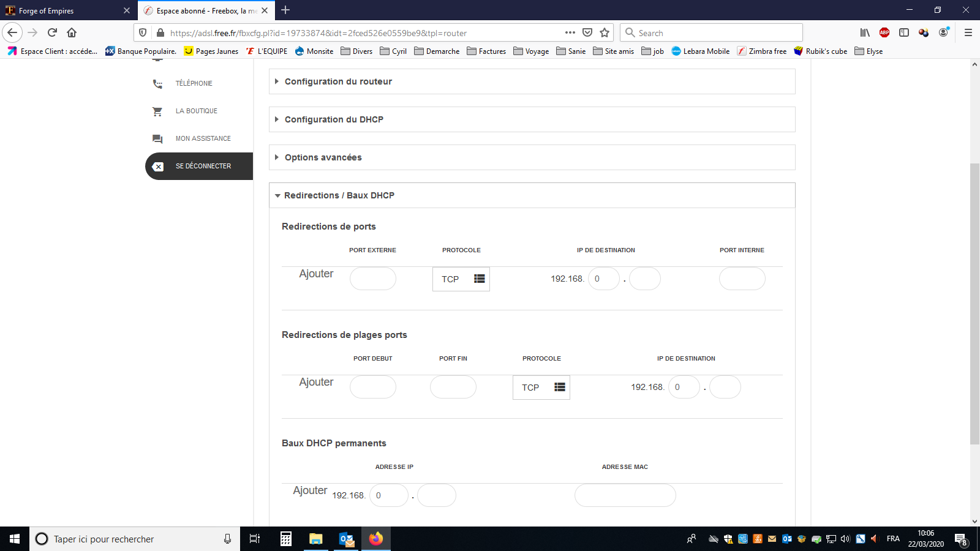Open Windows Calculator from the taskbar
Viewport: 980px width, 551px height.
(x=285, y=539)
